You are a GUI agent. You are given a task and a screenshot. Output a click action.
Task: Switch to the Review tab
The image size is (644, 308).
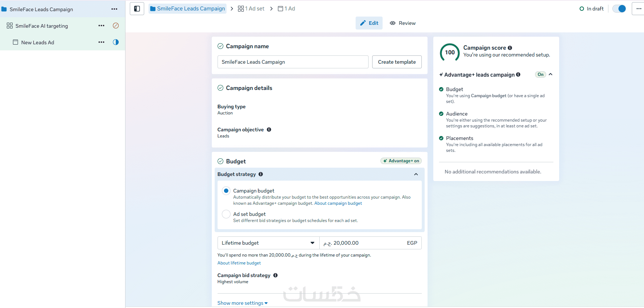click(403, 23)
